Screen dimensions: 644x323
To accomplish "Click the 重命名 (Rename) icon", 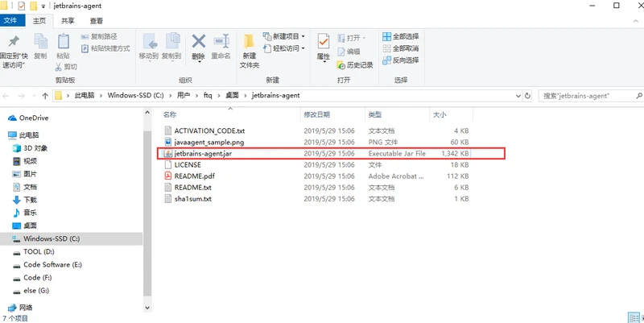I will (221, 42).
